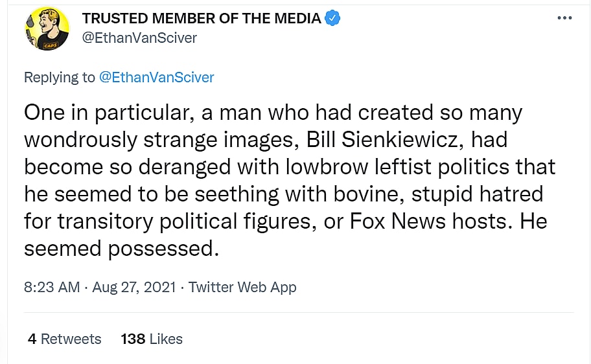
Task: Click the 8:23 AM timestamp
Action: tap(52, 288)
